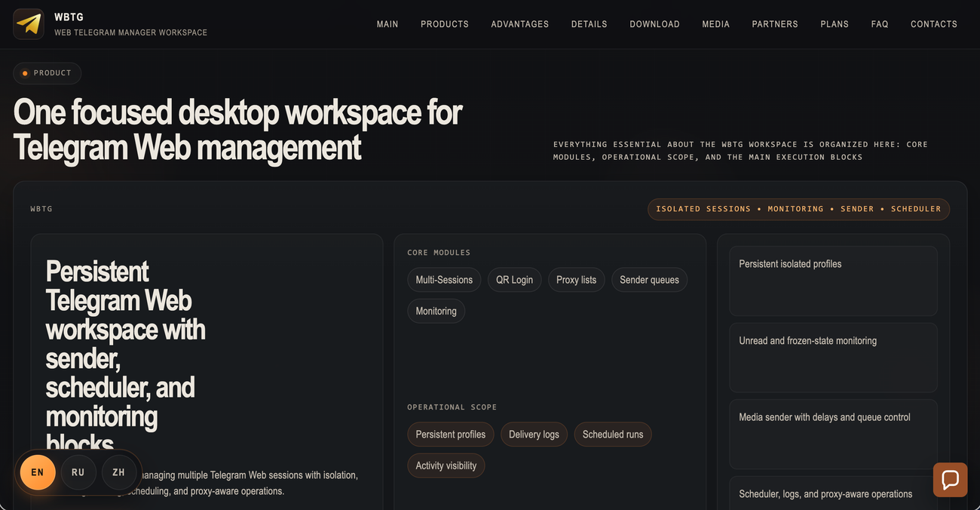
Task: Select the Sender queues chip
Action: click(650, 280)
